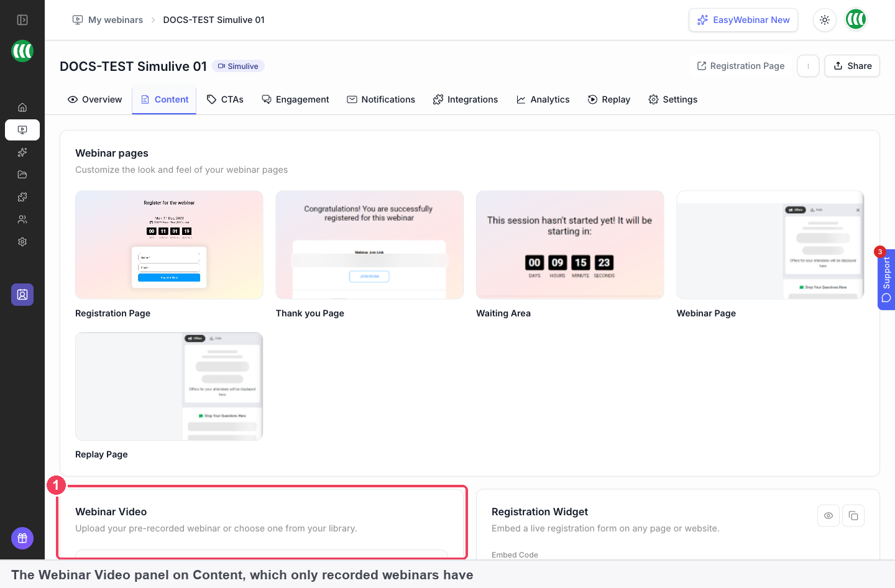
Task: Open the Home icon in sidebar
Action: (x=22, y=108)
